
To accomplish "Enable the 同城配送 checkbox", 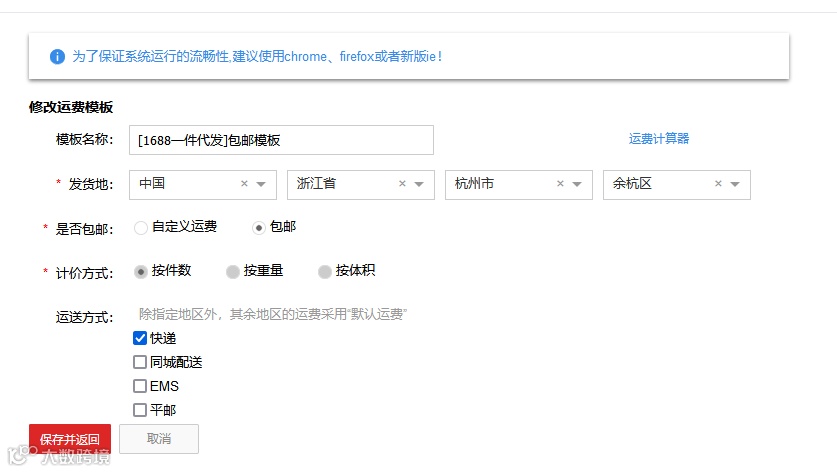I will click(x=140, y=362).
